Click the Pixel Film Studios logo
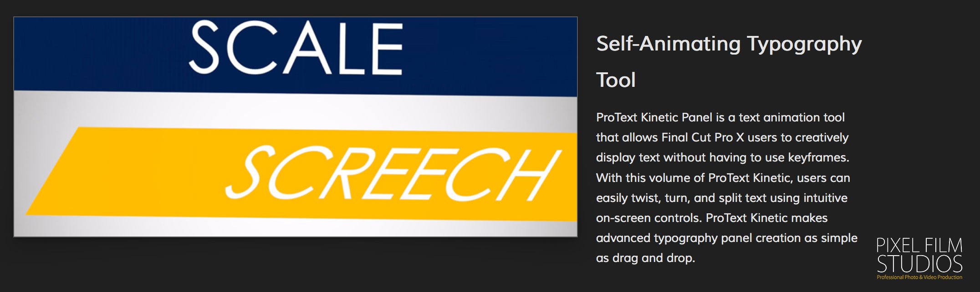The height and width of the screenshot is (292, 980). pos(919,257)
